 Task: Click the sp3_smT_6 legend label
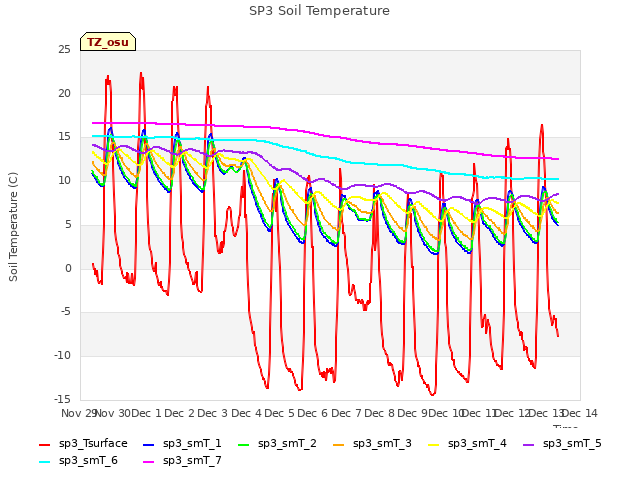[88, 460]
